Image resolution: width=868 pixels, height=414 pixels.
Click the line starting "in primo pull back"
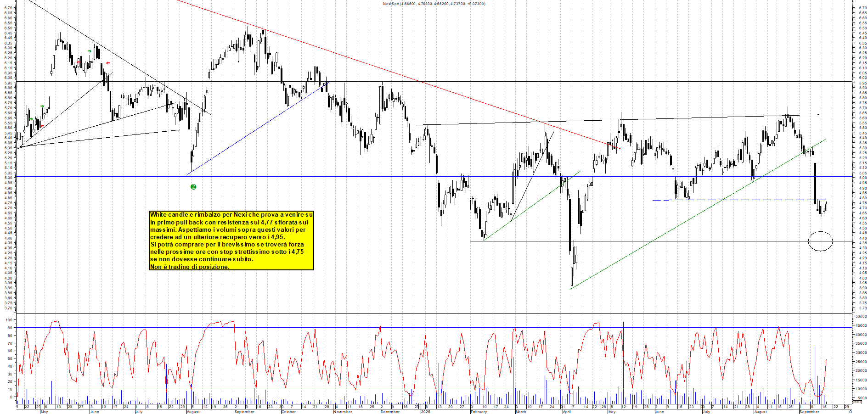coord(229,222)
